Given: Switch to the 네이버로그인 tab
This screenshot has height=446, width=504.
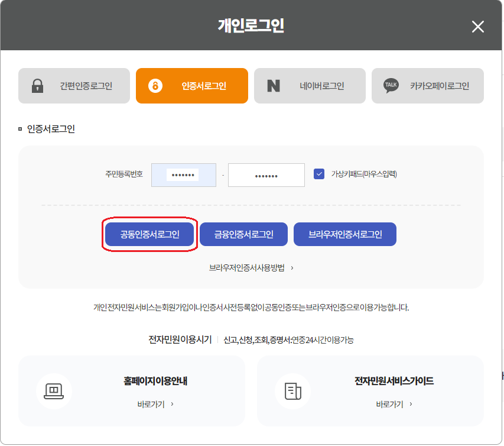Looking at the screenshot, I should (x=310, y=86).
